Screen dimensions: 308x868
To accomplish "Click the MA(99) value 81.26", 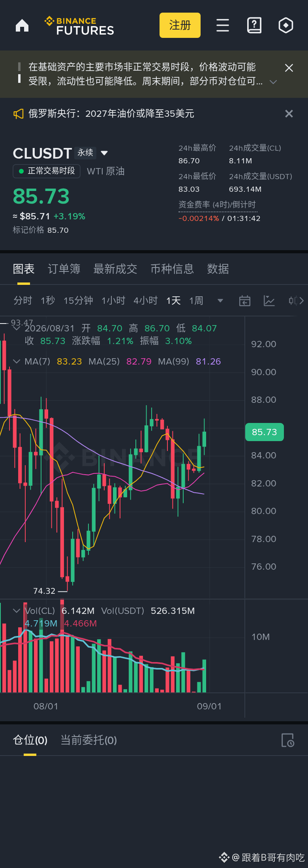I will pos(208,361).
